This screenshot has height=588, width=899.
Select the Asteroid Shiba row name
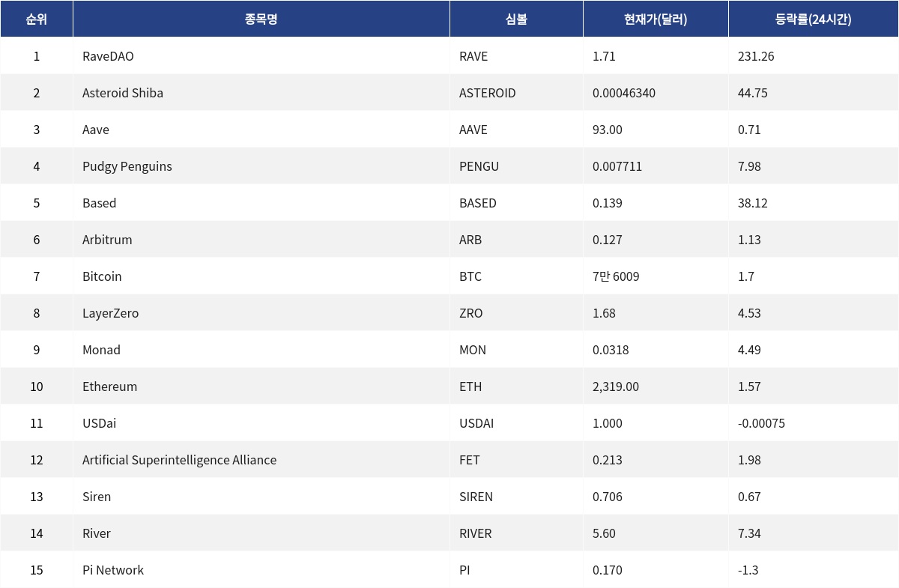(123, 93)
